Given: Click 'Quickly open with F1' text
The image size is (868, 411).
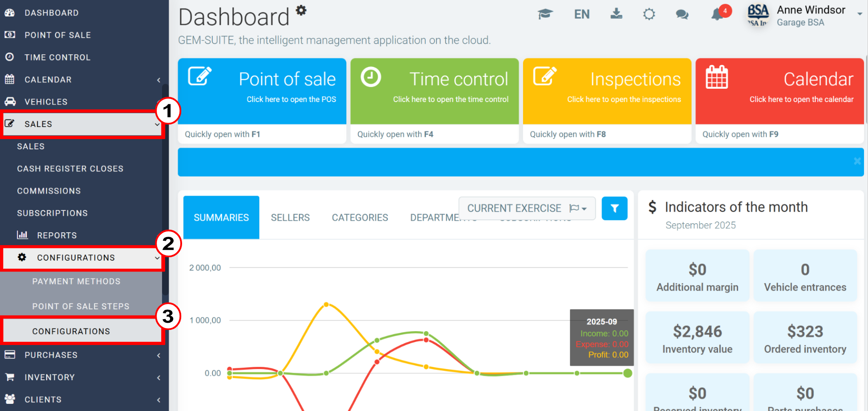Looking at the screenshot, I should point(222,134).
